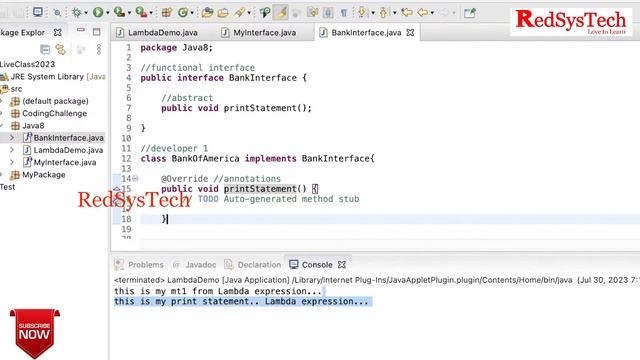640x360 pixels.
Task: Toggle Skip All Breakpoints icon
Action: [x=57, y=13]
